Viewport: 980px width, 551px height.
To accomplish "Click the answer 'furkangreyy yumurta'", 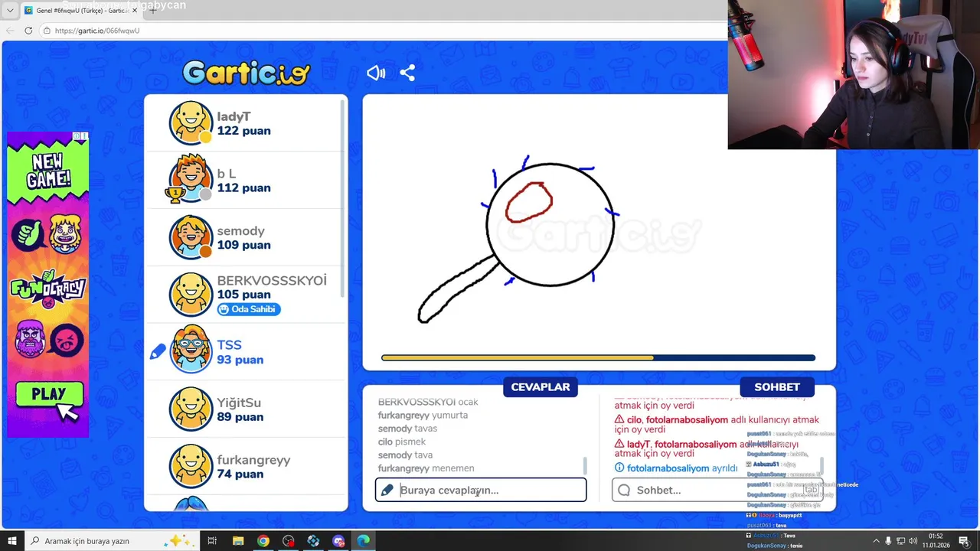I will [423, 415].
